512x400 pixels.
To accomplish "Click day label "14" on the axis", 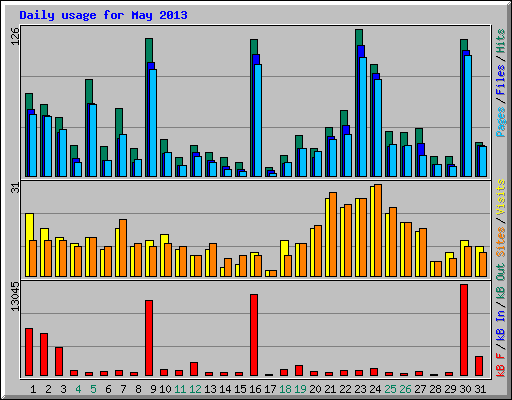I will click(225, 389).
